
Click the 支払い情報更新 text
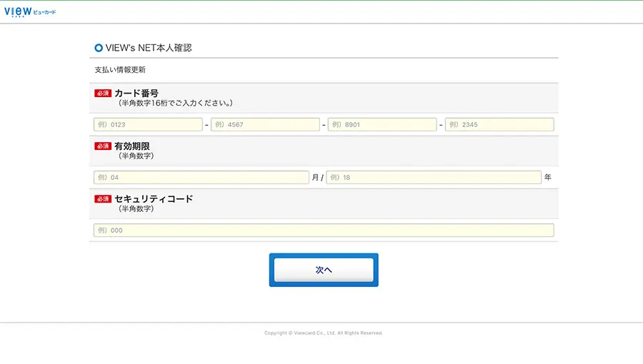(x=120, y=70)
